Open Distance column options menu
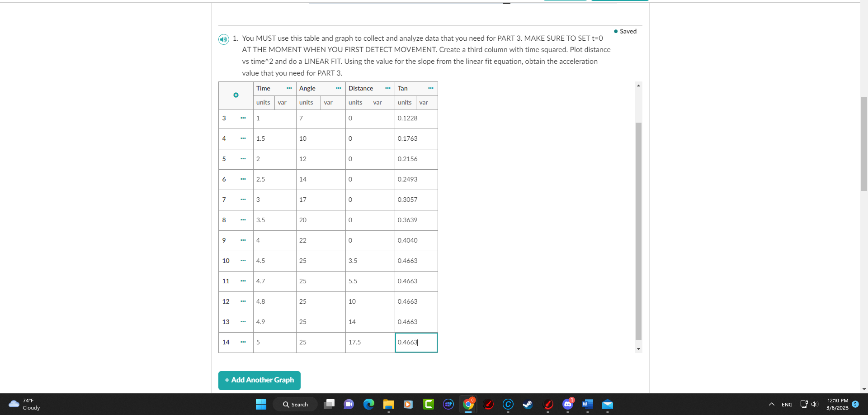This screenshot has width=868, height=415. (x=388, y=88)
